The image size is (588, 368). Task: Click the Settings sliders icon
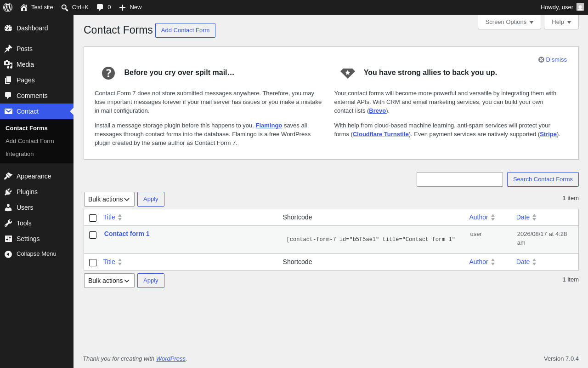click(8, 239)
